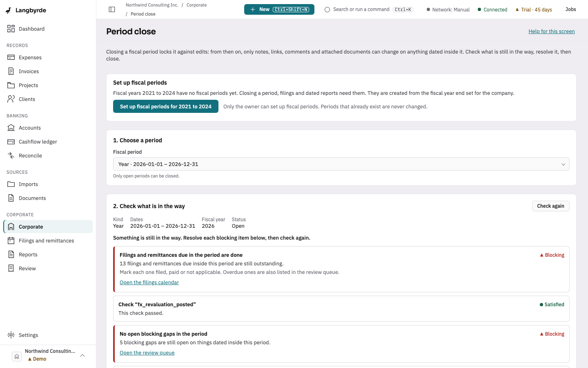
Task: Expand the Northwind Consulting company switcher chevron
Action: (82, 356)
